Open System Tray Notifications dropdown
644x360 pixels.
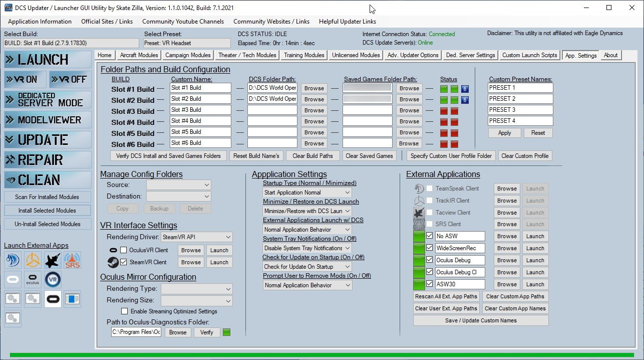coord(307,248)
